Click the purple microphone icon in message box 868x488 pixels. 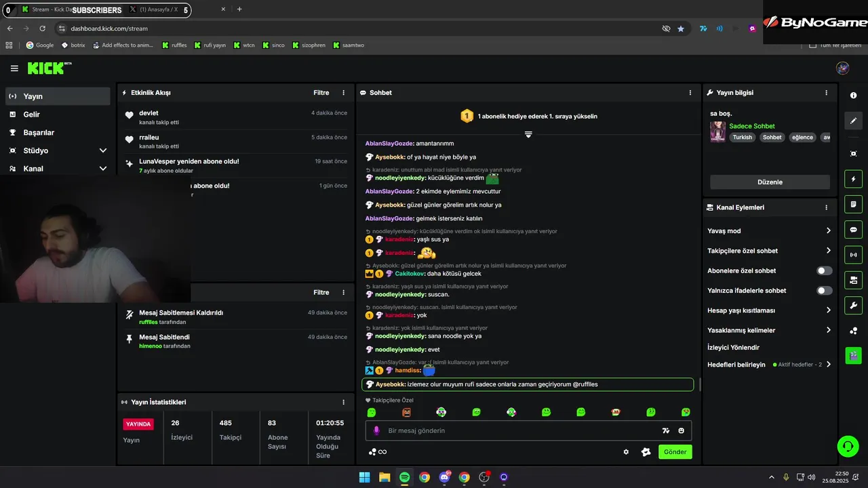click(x=376, y=430)
